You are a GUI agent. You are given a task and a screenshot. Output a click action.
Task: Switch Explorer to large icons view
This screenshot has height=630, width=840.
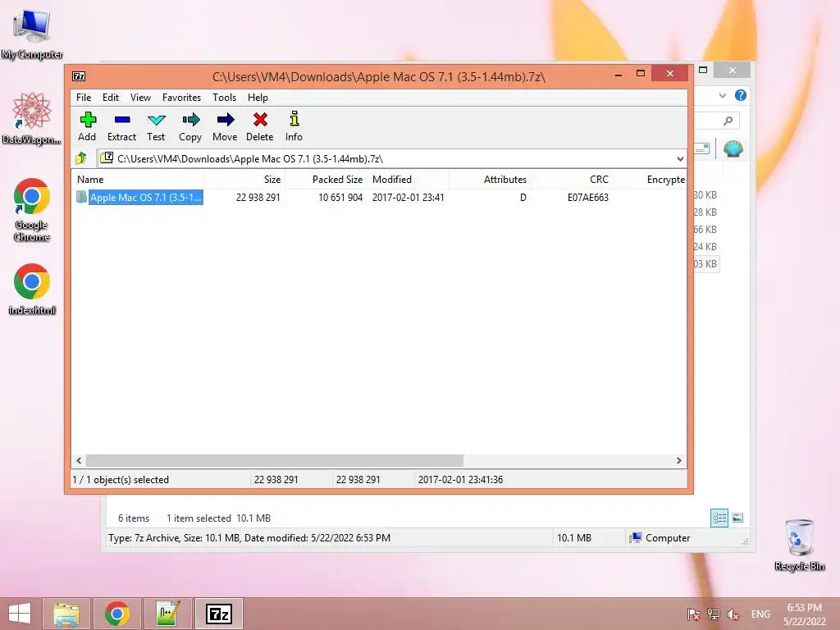click(x=737, y=518)
